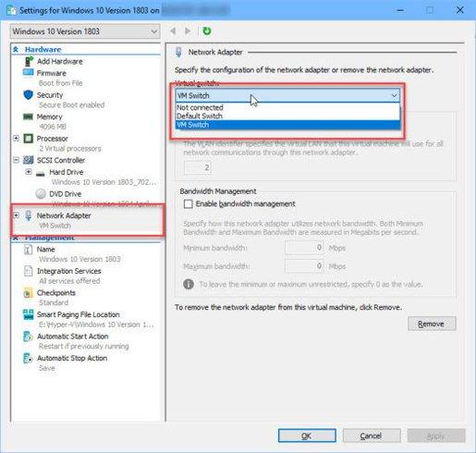Open the virtual machine selector dropdown
The image size is (476, 453).
(85, 31)
